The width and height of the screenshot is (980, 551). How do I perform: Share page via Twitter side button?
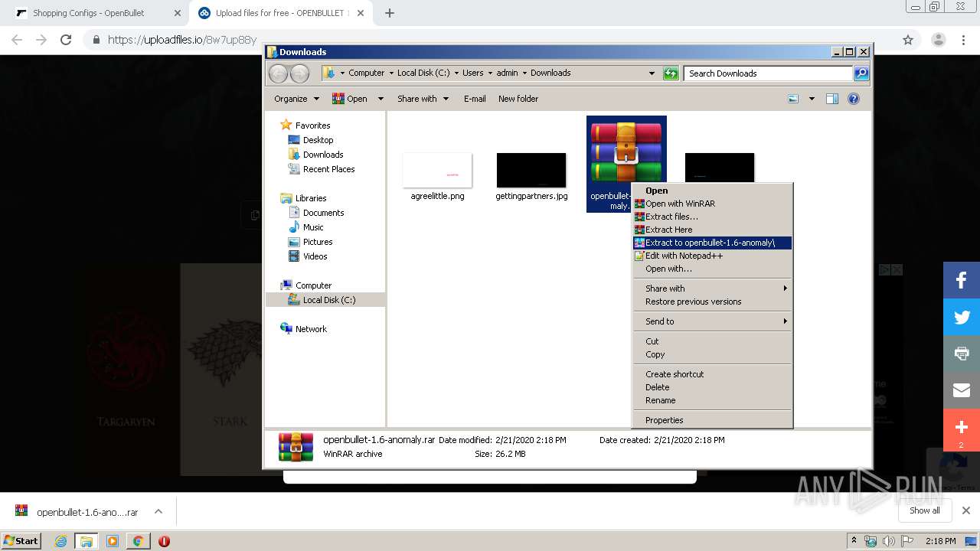click(x=962, y=317)
